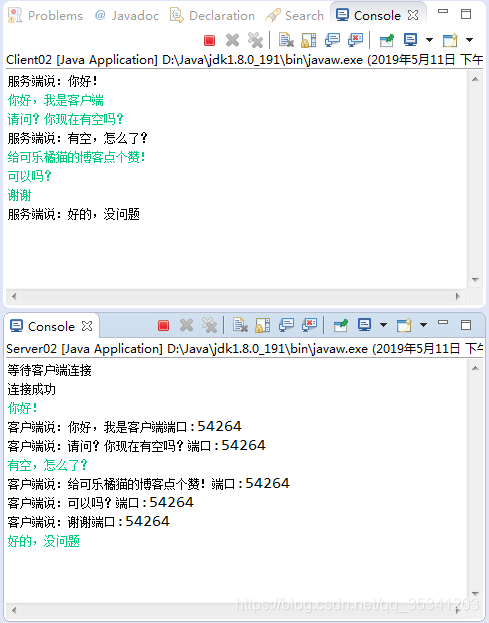Click the line '等待客户端连接'
The image size is (489, 623).
(x=50, y=370)
